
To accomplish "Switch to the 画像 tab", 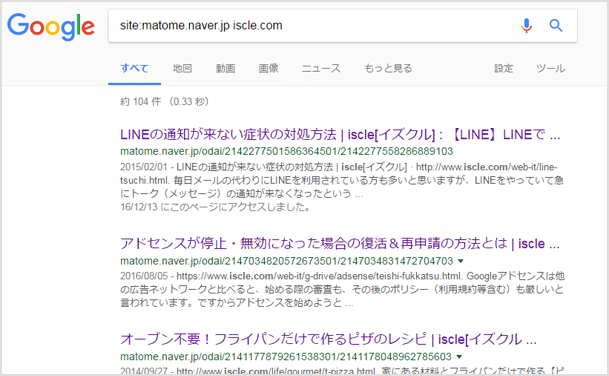I will click(x=268, y=68).
